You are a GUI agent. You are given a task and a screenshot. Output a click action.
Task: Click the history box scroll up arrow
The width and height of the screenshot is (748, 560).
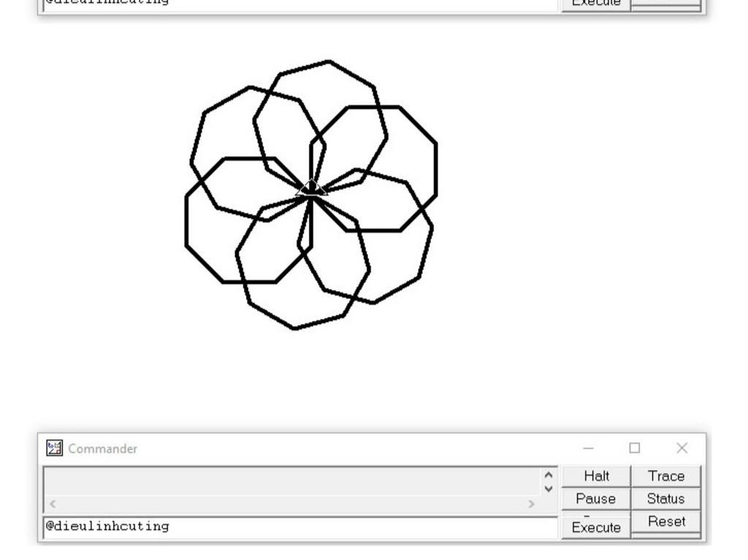(x=549, y=475)
